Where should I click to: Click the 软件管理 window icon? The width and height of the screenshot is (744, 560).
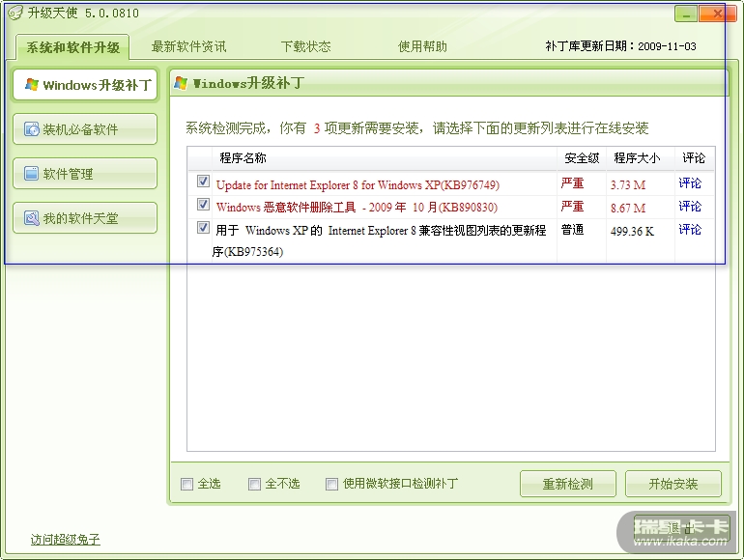click(31, 174)
